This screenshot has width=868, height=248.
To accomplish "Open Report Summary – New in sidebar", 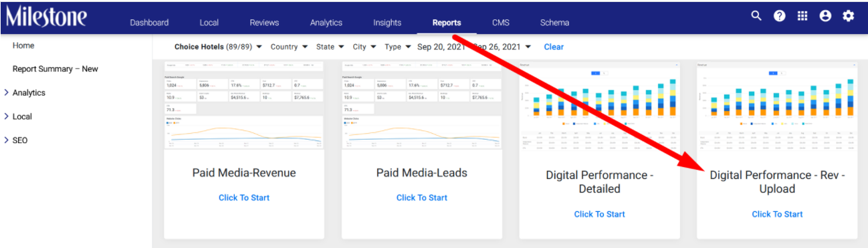I will coord(56,69).
